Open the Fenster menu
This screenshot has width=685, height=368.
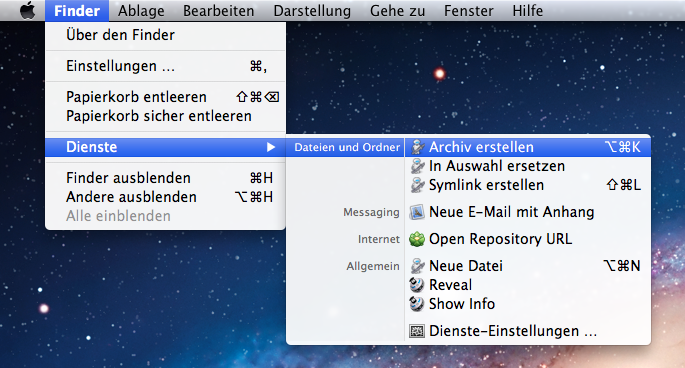click(468, 10)
